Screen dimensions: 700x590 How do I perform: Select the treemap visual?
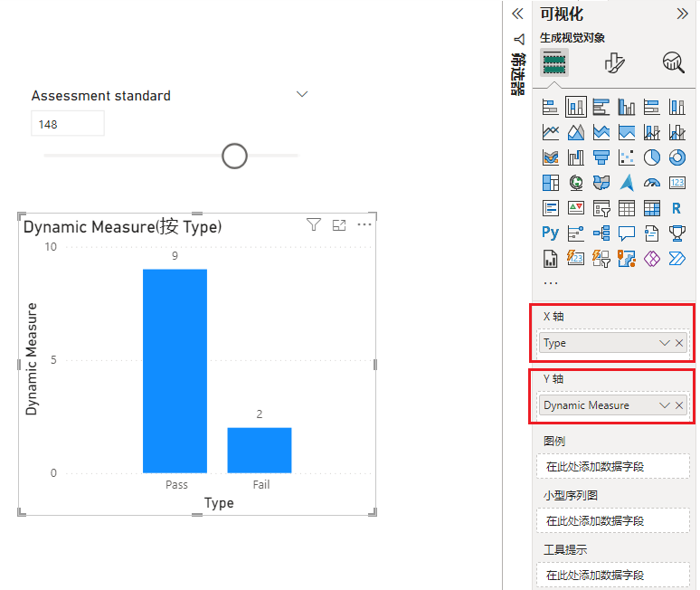(551, 183)
